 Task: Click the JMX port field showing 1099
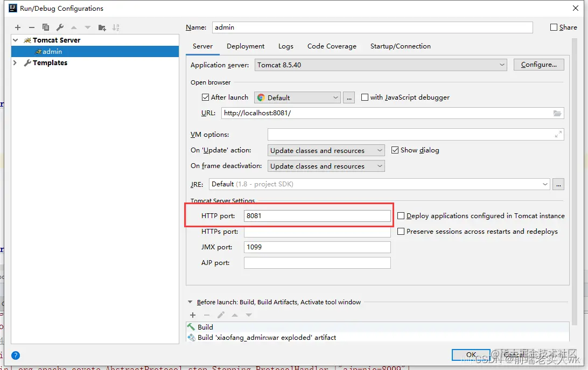point(317,247)
